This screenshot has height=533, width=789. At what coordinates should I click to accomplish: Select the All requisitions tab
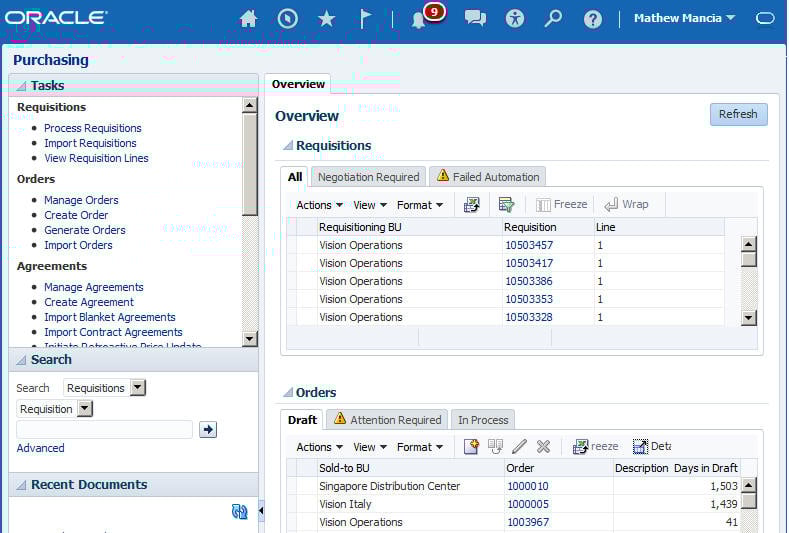[x=295, y=177]
